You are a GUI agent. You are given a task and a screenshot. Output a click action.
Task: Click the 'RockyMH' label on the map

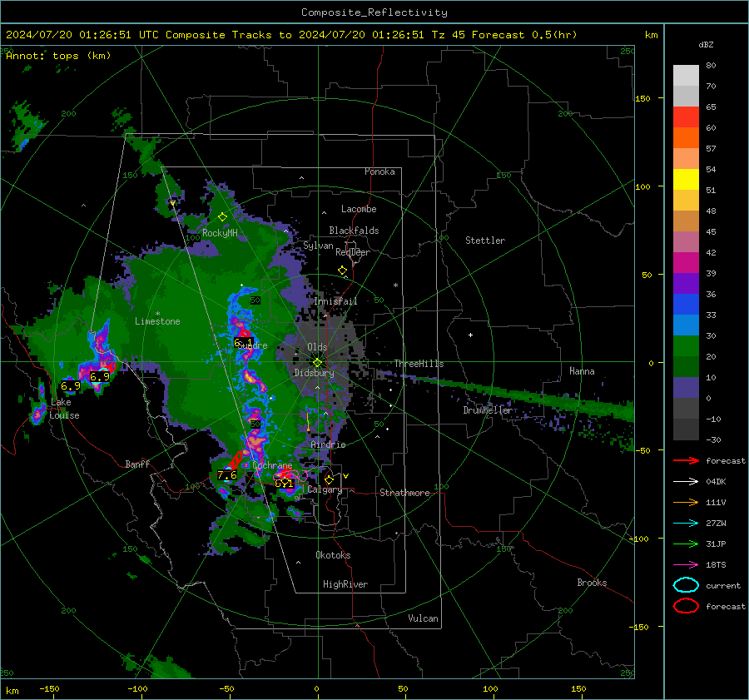(x=220, y=233)
